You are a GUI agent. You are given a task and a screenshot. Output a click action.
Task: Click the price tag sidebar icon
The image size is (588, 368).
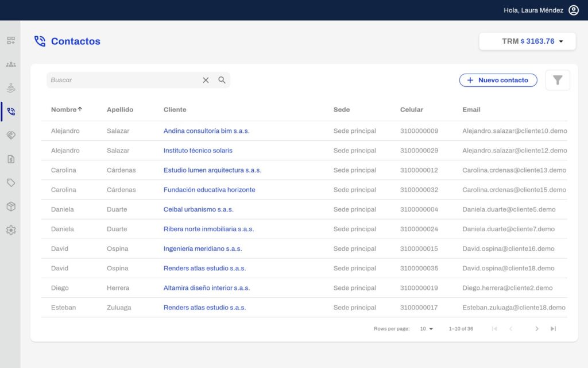click(11, 183)
